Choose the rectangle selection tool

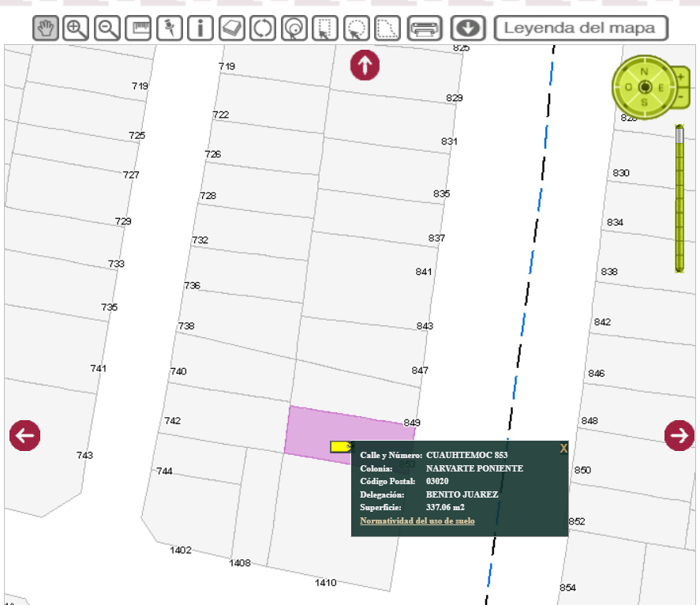pos(324,28)
